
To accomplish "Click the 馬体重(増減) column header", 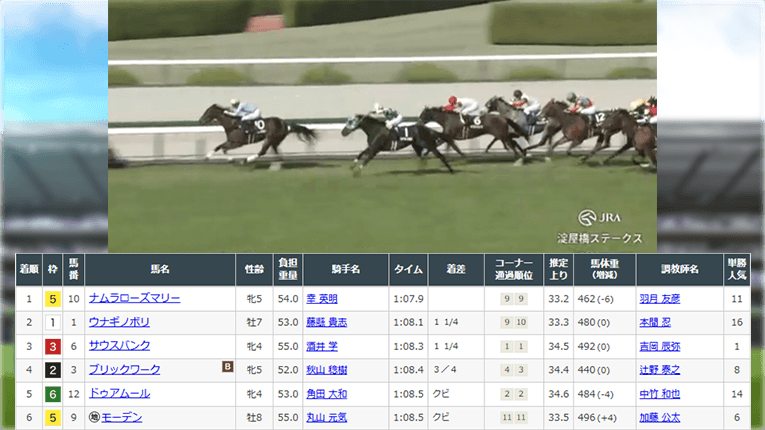I will [x=605, y=269].
